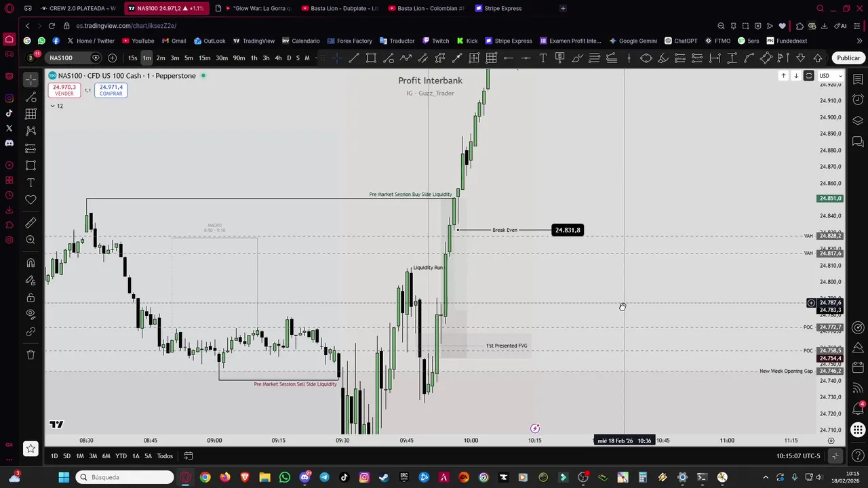The image size is (868, 488).
Task: Click the zoom-in magnifier tool
Action: pos(31,240)
